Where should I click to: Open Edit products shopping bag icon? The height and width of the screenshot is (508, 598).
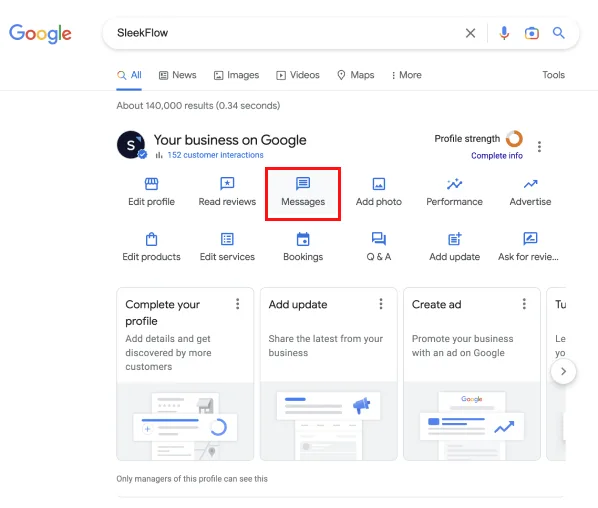point(151,239)
